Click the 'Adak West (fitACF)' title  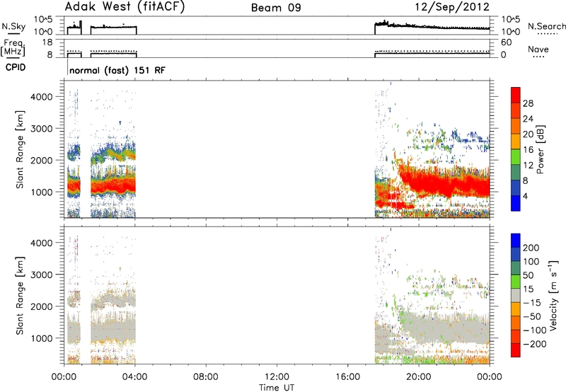pyautogui.click(x=125, y=7)
